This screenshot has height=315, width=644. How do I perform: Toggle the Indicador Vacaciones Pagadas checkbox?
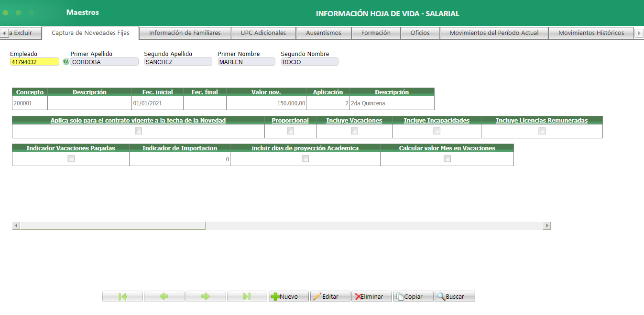pyautogui.click(x=71, y=159)
